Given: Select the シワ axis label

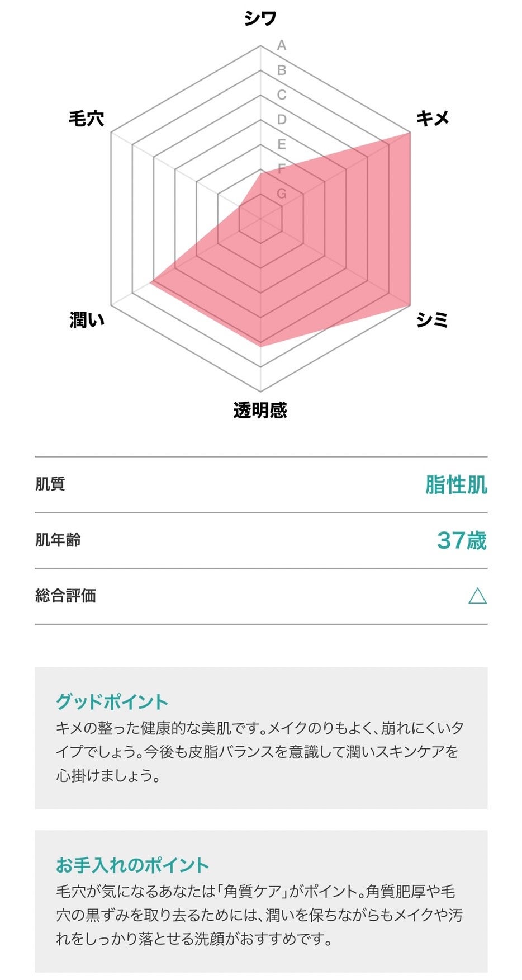Looking at the screenshot, I should [x=260, y=19].
